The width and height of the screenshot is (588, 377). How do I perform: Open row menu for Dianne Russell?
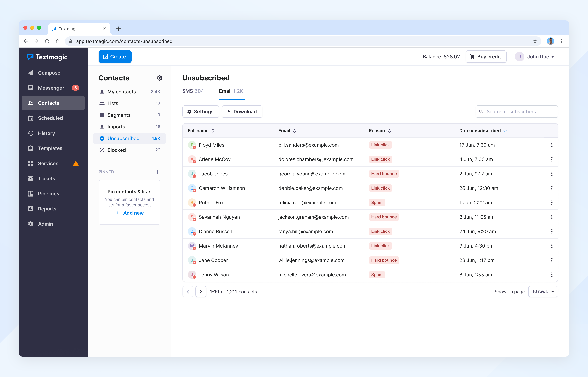(552, 231)
